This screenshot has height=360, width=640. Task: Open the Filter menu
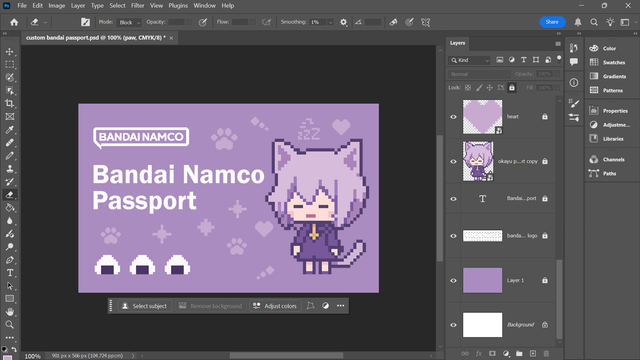point(138,6)
